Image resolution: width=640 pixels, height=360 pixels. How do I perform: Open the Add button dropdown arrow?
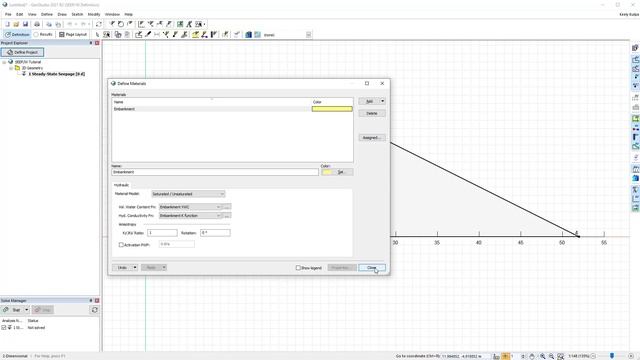click(x=382, y=101)
